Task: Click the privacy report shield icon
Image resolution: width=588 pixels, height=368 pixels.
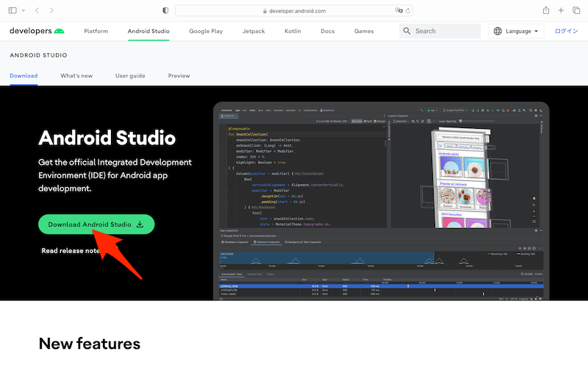Action: click(x=165, y=10)
